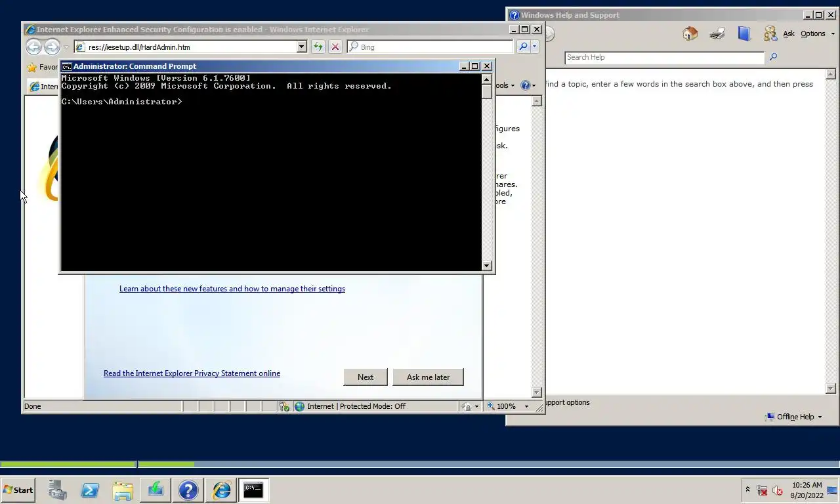Open the recent pages dropdown arrow in IE
The width and height of the screenshot is (840, 504).
66,47
